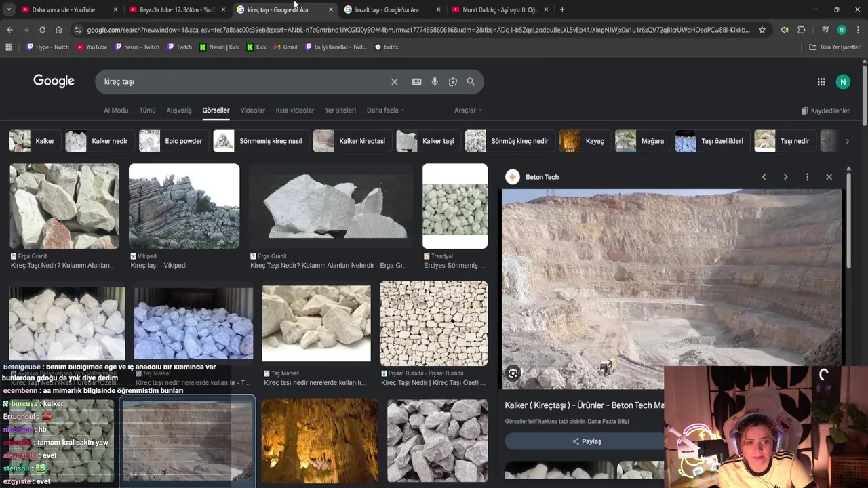Open Google Lens image search icon

(452, 82)
